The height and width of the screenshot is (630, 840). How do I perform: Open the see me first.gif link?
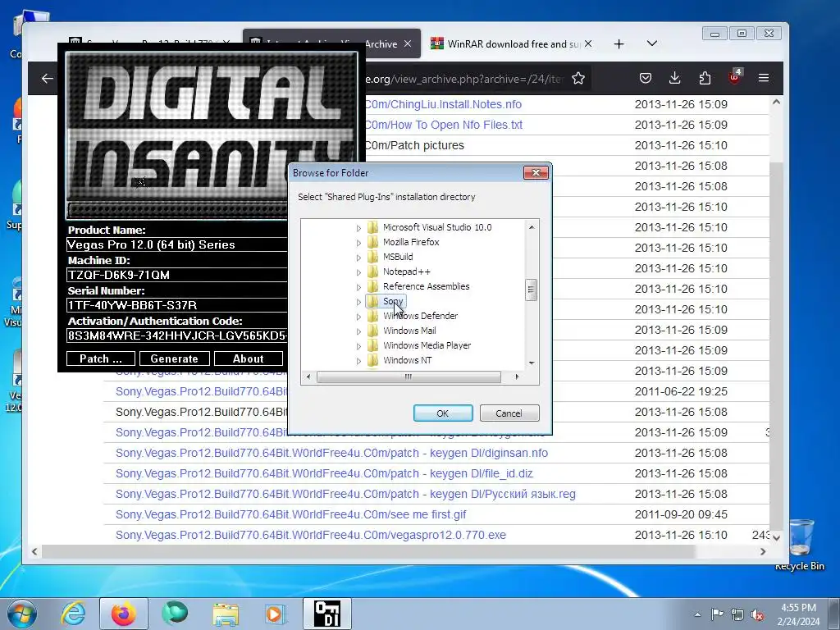click(x=291, y=515)
